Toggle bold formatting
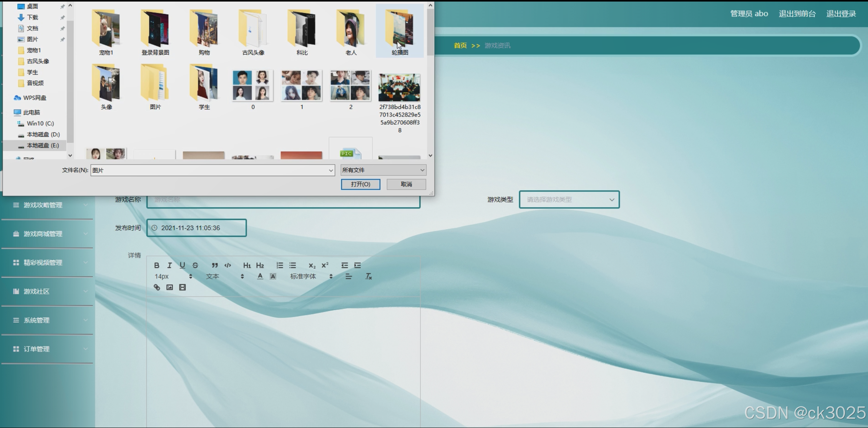The image size is (868, 428). pos(156,265)
